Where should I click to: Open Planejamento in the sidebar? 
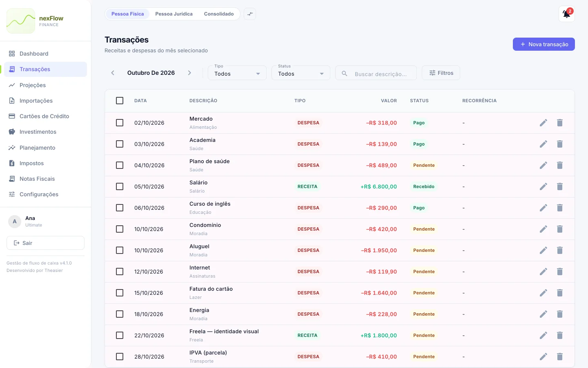point(45,148)
